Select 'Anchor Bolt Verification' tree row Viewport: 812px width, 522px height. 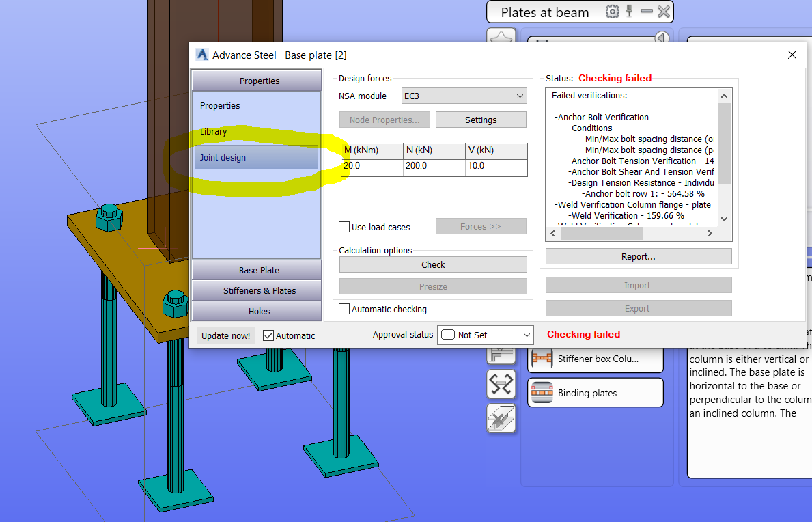[x=602, y=118]
